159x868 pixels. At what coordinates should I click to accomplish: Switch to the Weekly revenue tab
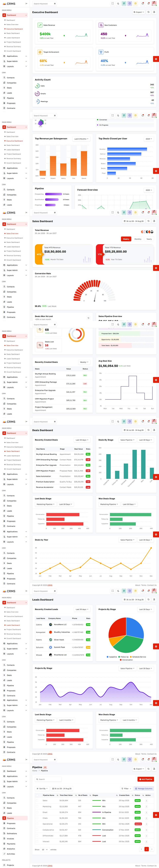(x=126, y=239)
